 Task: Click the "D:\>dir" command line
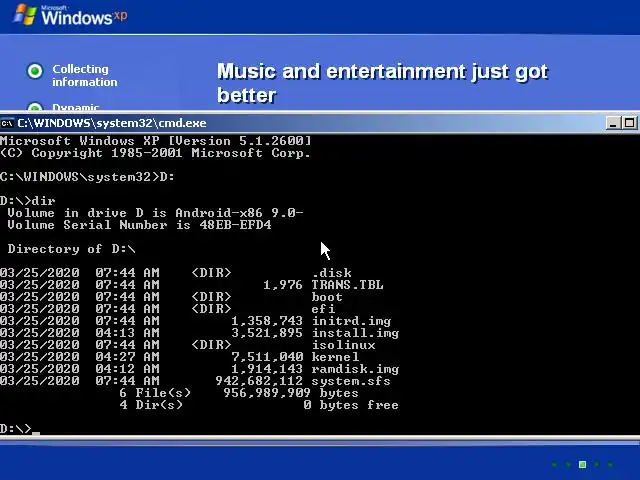coord(28,201)
